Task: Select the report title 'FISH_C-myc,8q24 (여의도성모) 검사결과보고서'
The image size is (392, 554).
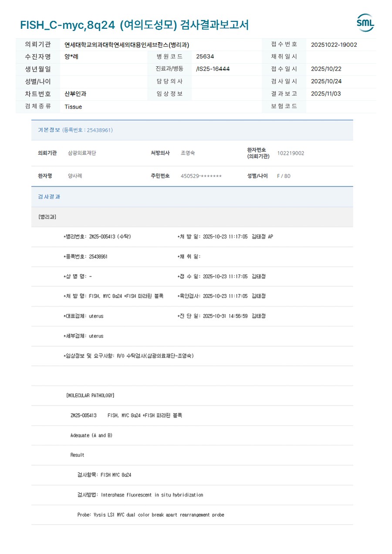Action: coord(134,25)
